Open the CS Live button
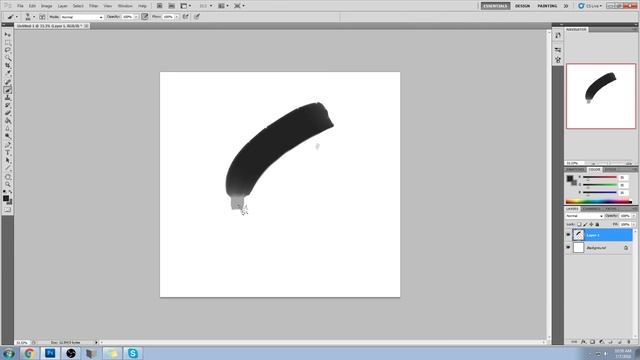 (590, 6)
